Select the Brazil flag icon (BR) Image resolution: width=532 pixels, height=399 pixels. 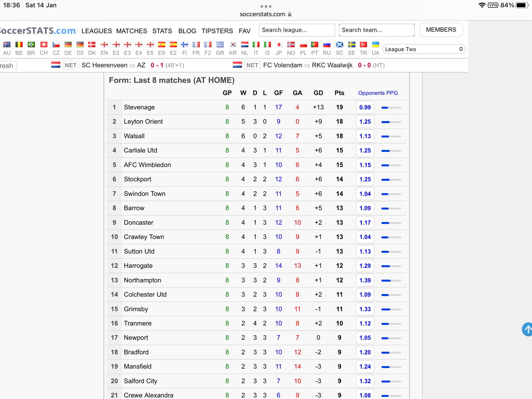[31, 45]
